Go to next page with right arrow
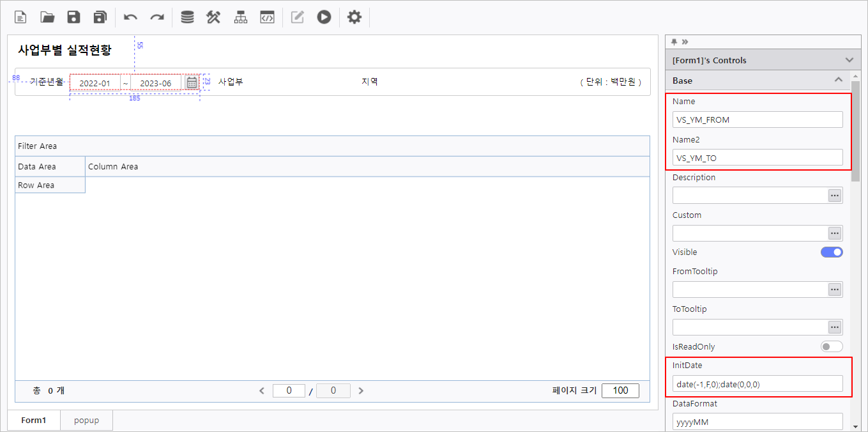The height and width of the screenshot is (432, 868). [x=361, y=390]
